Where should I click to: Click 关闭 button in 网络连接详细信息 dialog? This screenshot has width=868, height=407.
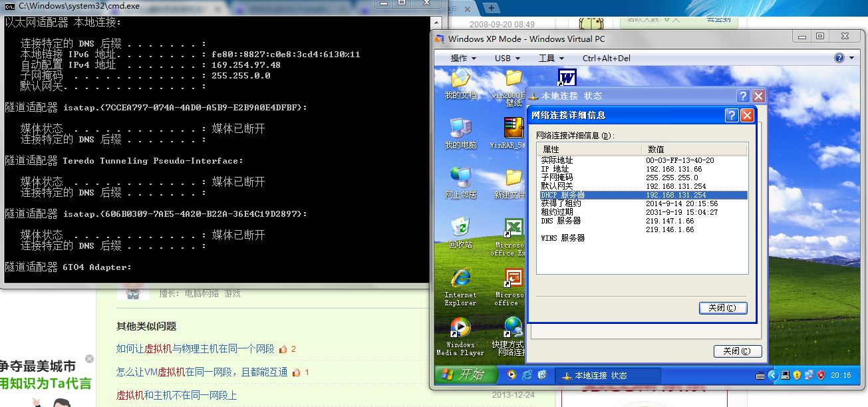point(723,308)
